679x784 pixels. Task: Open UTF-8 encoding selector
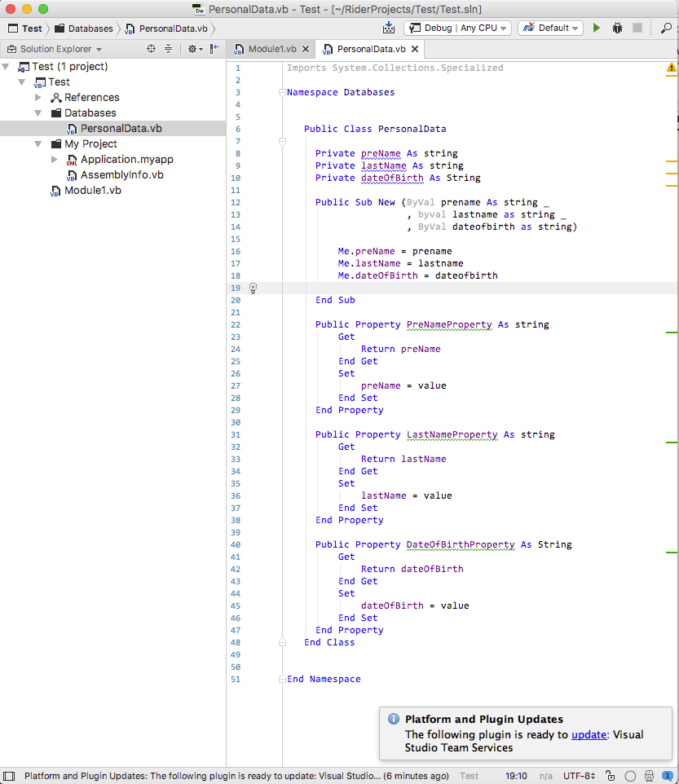(579, 776)
